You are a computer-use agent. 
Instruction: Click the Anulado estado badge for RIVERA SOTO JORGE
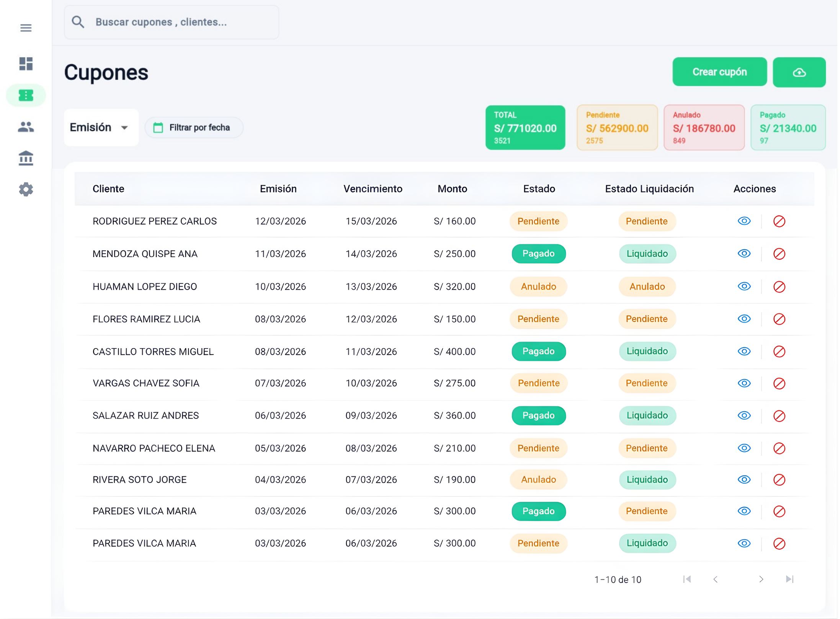(x=538, y=480)
